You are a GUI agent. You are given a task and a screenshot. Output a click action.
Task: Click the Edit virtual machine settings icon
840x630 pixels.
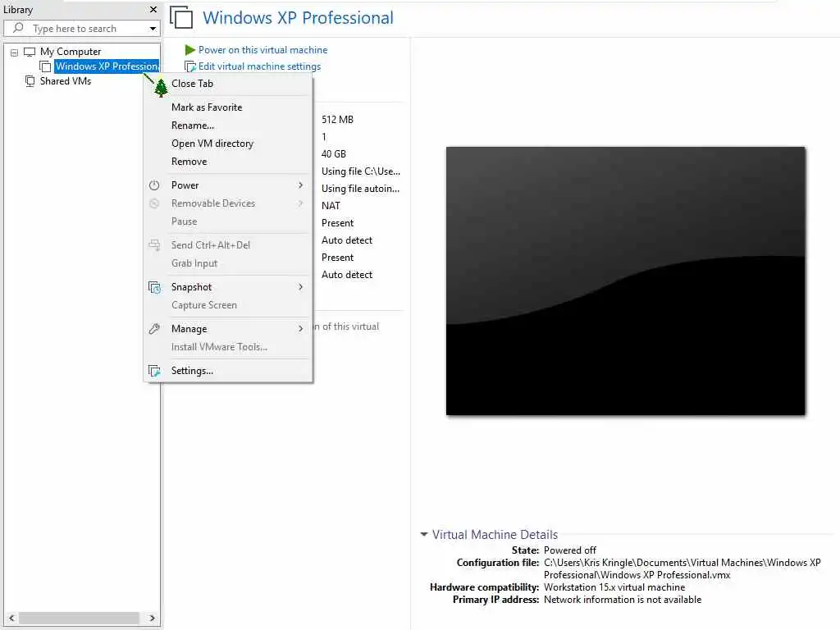(190, 67)
